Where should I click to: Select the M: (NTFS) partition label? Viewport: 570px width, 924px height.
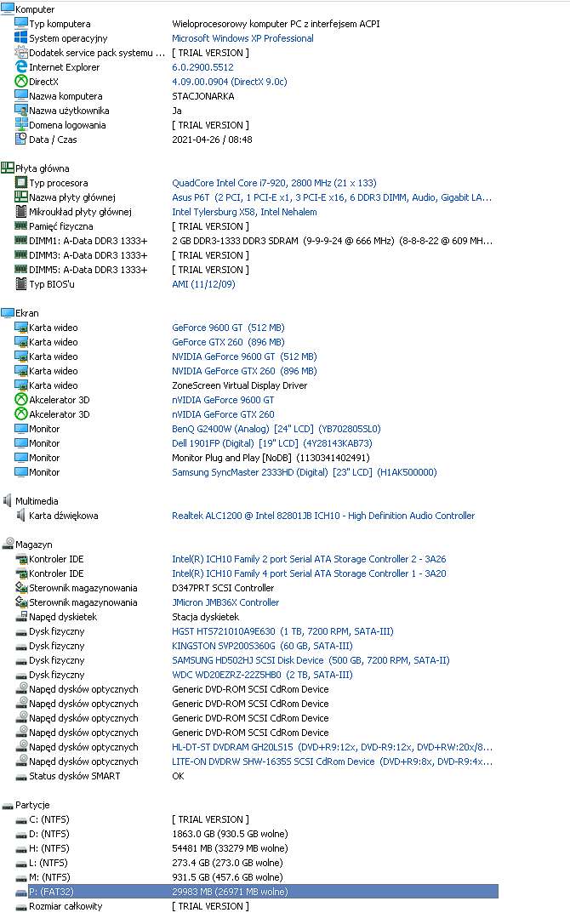[49, 877]
